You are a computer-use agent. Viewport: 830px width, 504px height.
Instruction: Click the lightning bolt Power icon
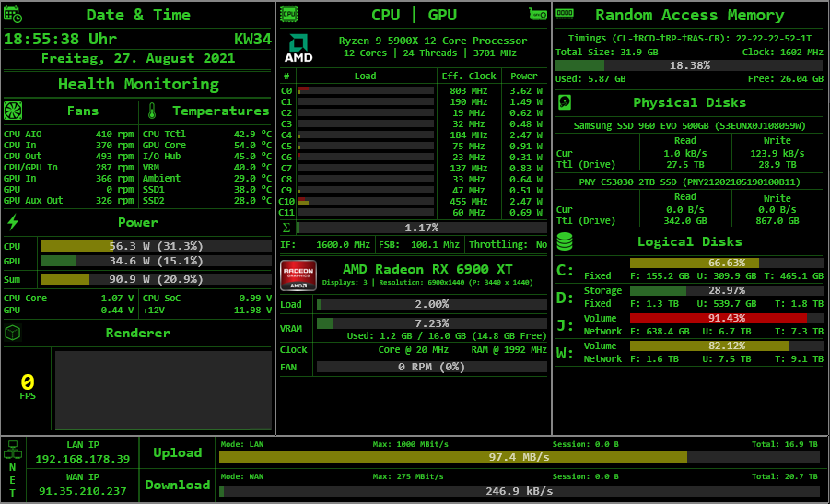coord(13,222)
